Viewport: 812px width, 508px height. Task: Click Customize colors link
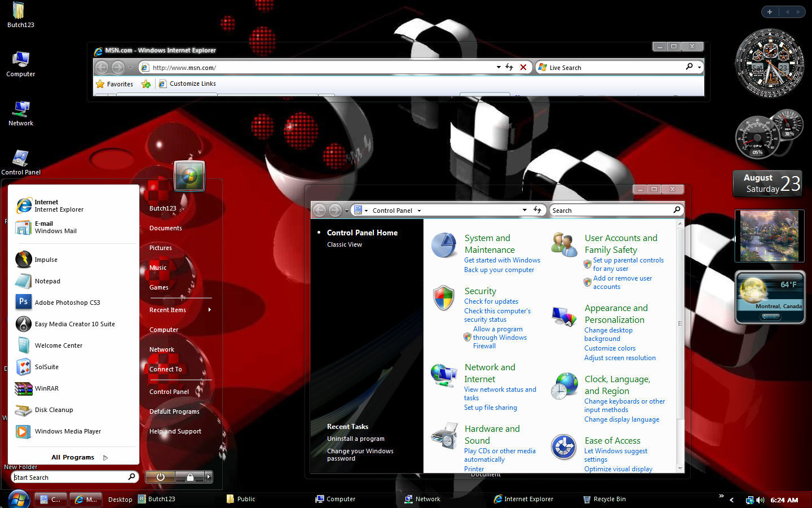pos(610,348)
